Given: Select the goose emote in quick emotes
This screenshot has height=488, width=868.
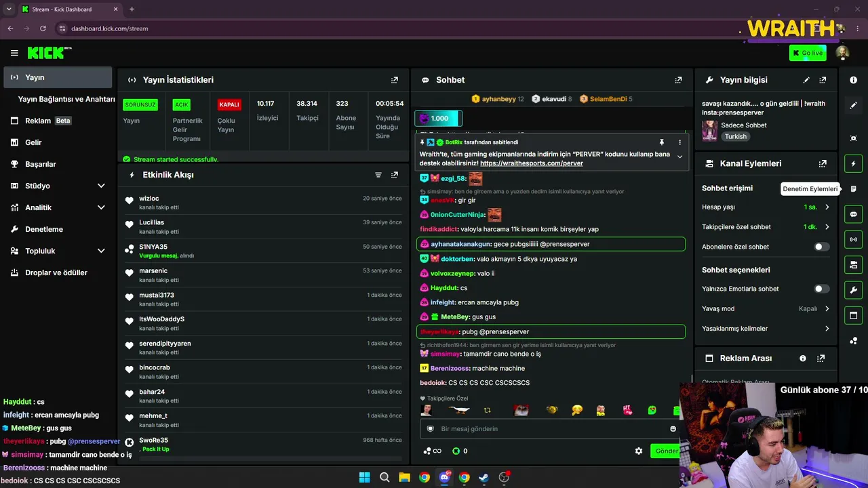Looking at the screenshot, I should tap(459, 410).
